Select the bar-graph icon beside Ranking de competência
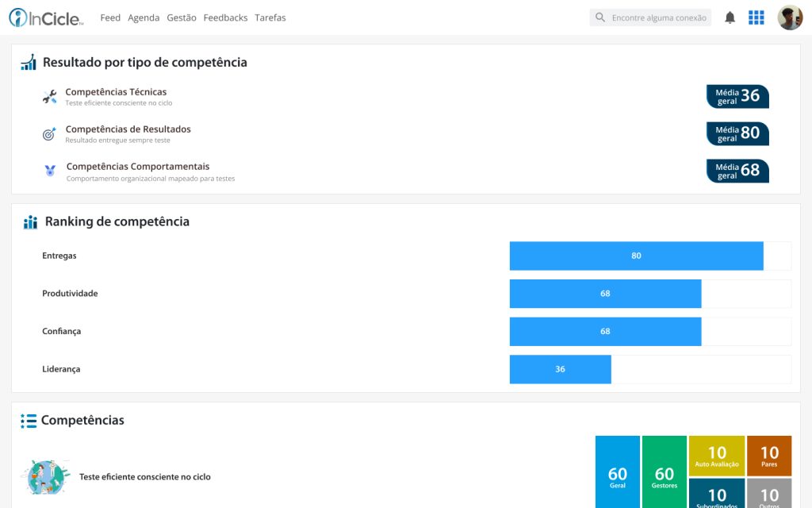 point(30,221)
